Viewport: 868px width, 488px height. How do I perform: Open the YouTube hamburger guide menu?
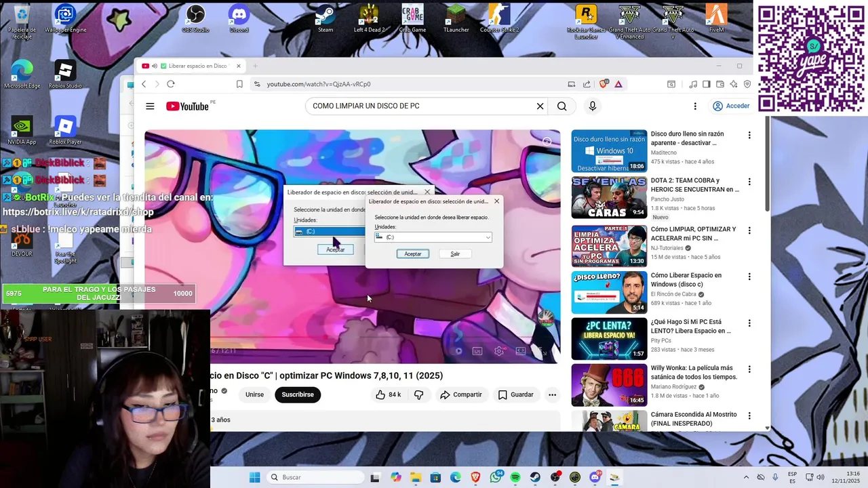pos(150,106)
